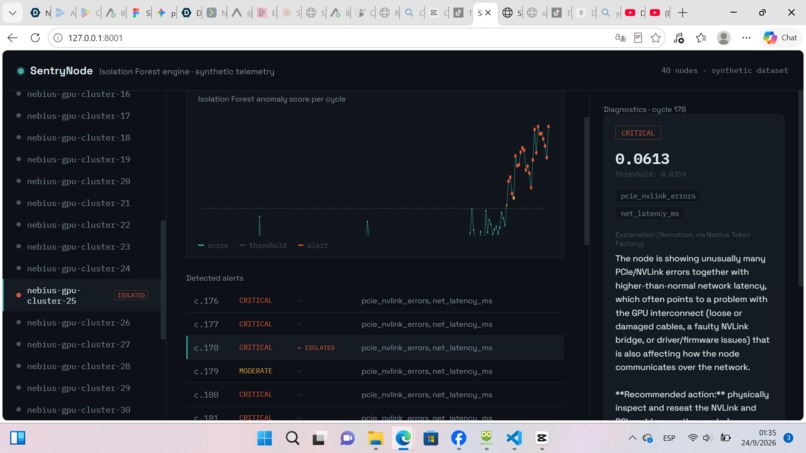Open the isolated alert row c.178
This screenshot has width=806, height=453.
pyautogui.click(x=375, y=348)
